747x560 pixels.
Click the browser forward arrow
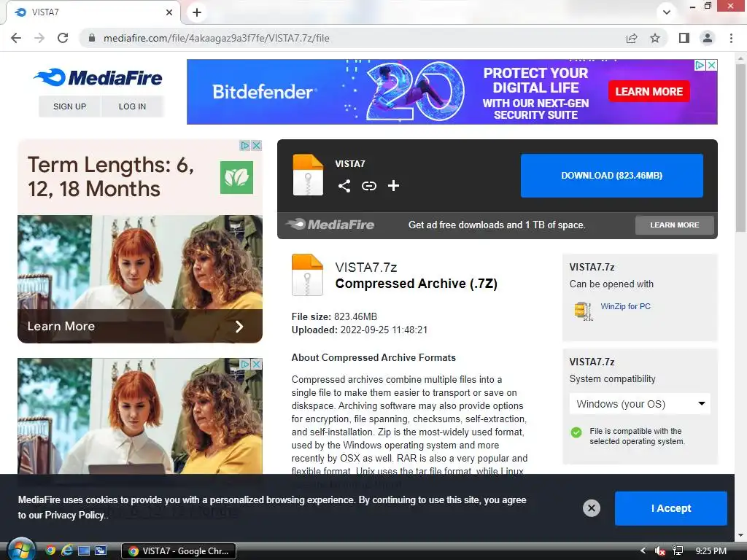tap(39, 38)
